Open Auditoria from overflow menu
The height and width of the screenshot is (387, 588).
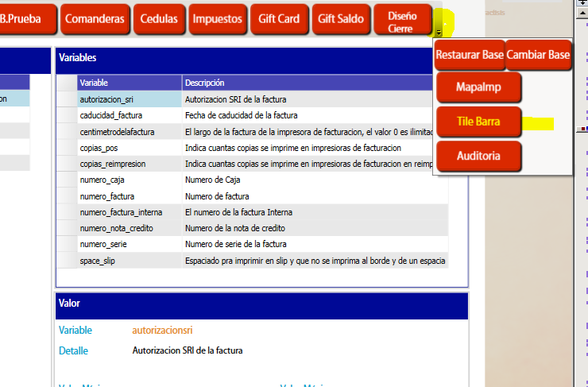pyautogui.click(x=478, y=156)
